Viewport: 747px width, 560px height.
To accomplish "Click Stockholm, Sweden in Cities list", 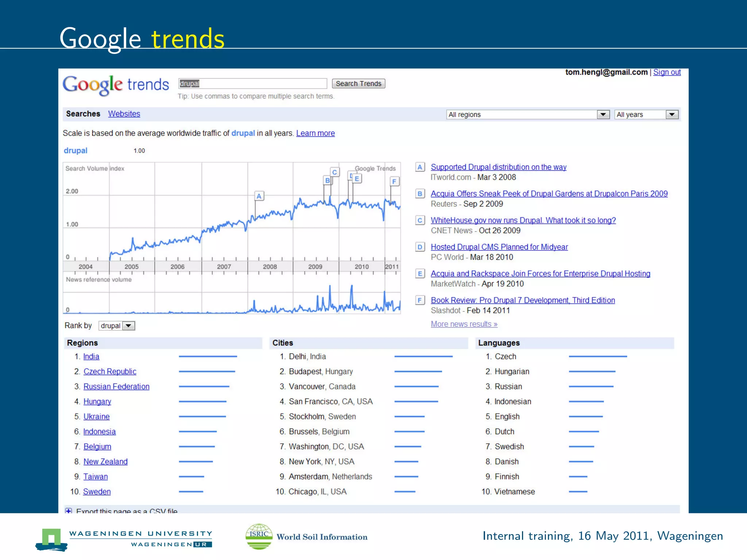I will [x=322, y=416].
